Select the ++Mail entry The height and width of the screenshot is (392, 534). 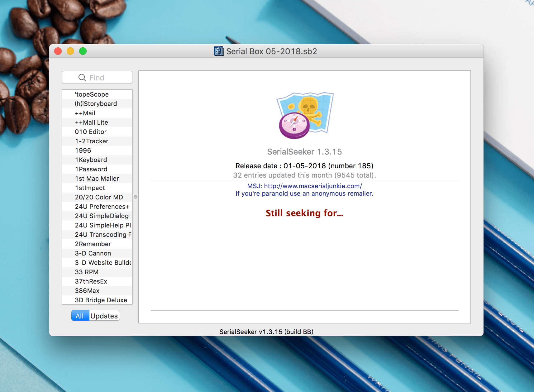coord(97,113)
